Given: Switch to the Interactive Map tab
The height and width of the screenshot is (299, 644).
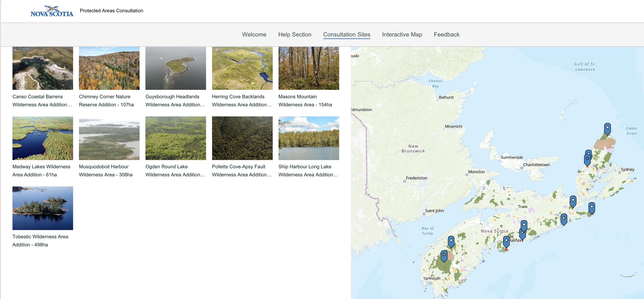Looking at the screenshot, I should point(402,35).
